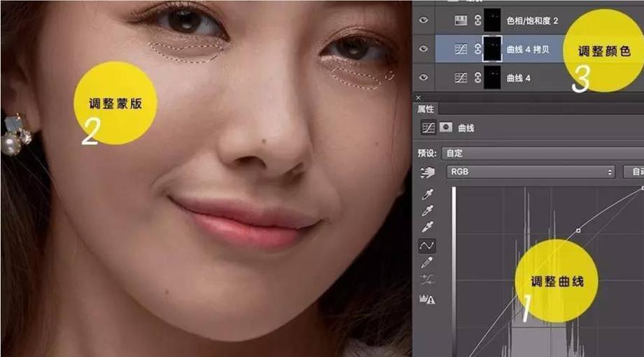Click the 自动 auto button
Screen dimensions: 644x357
tap(633, 171)
